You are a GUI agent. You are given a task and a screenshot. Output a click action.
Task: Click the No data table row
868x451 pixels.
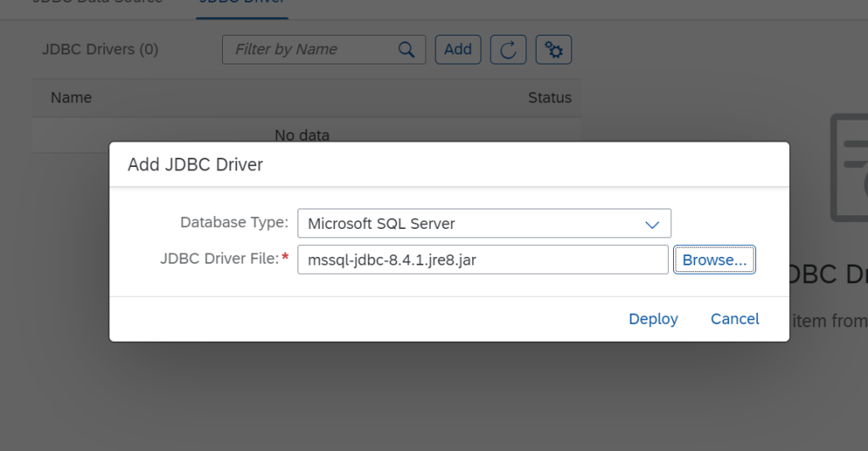[303, 135]
